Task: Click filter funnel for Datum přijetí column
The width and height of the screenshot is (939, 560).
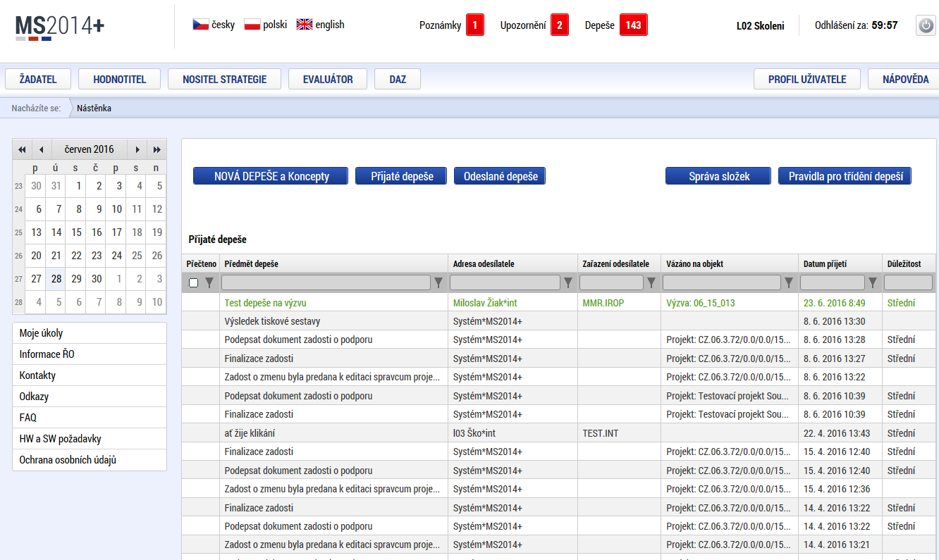Action: pos(873,283)
